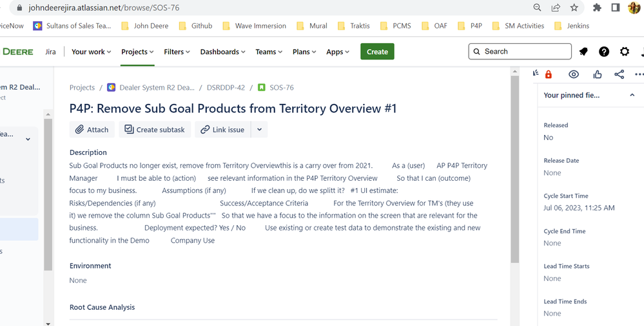Click the Description text body
Viewport: 644px width, 326px height.
point(278,203)
